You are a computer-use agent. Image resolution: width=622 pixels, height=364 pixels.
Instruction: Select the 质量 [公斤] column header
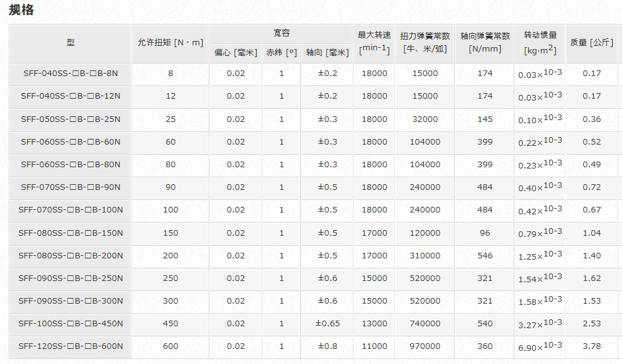tap(591, 42)
